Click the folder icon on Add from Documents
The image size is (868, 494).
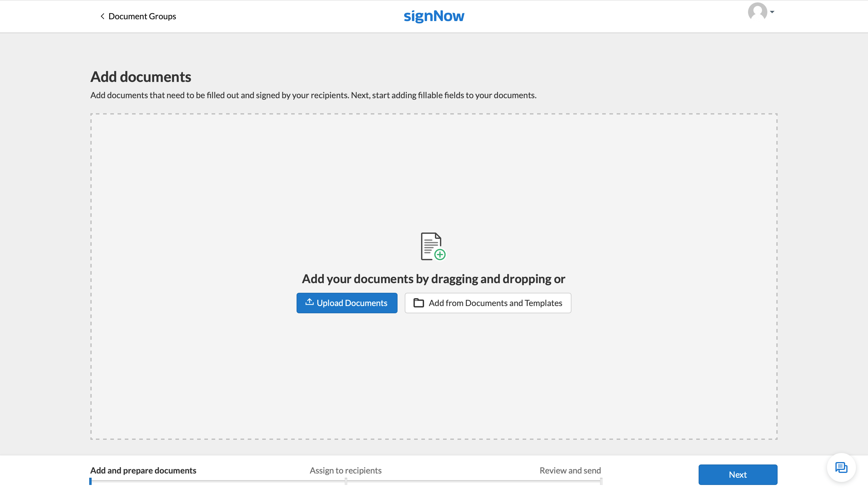tap(419, 303)
